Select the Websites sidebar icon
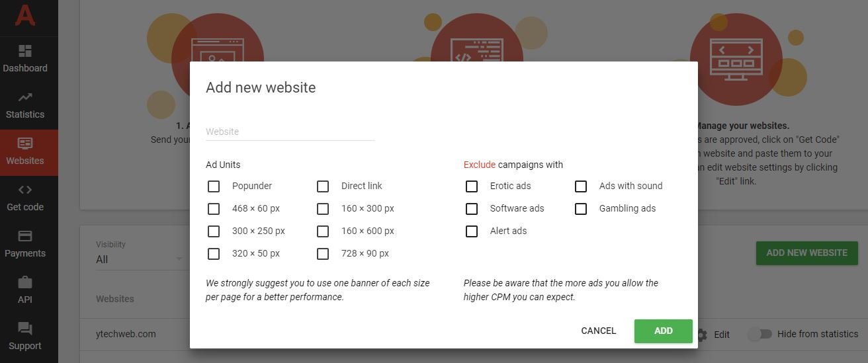The width and height of the screenshot is (868, 363). point(25,143)
